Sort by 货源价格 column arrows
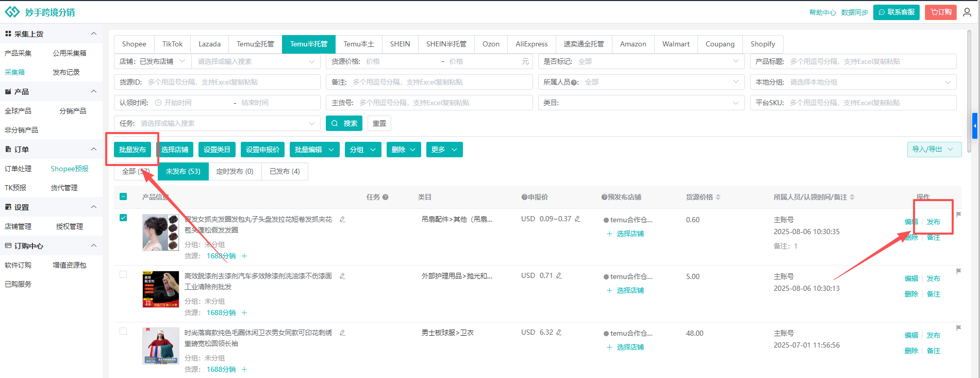980x378 pixels. pyautogui.click(x=718, y=197)
